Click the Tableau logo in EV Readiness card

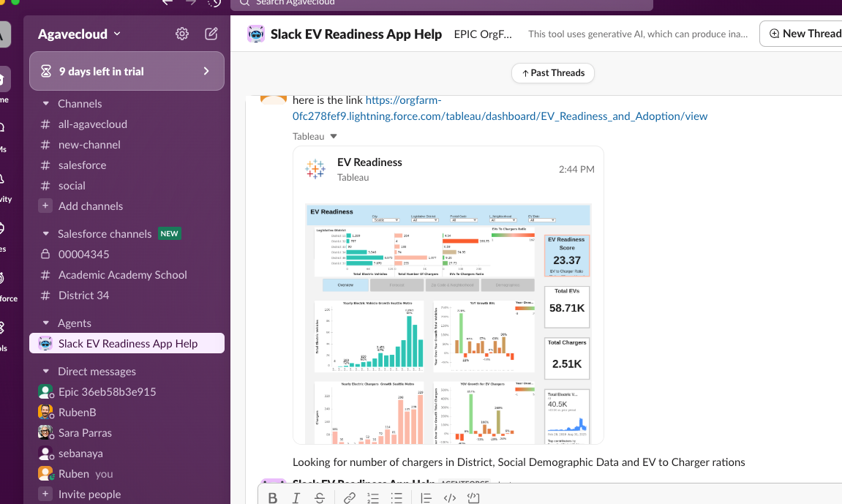click(x=315, y=168)
